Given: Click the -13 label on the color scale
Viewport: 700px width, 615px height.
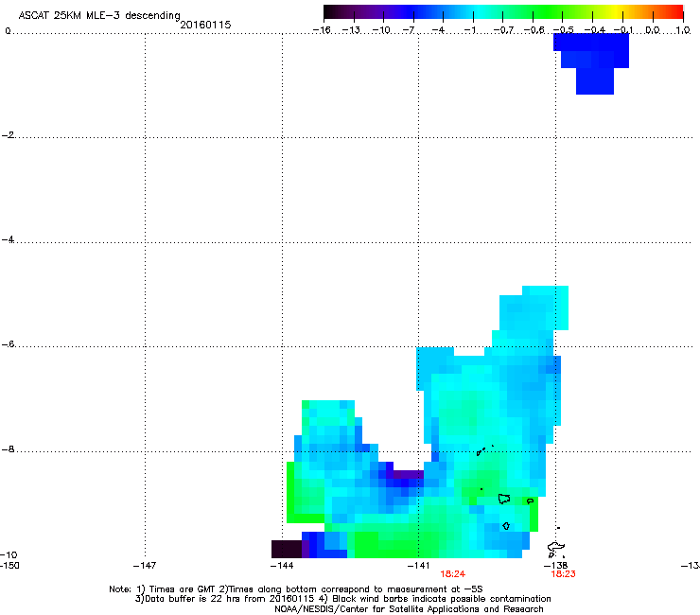Looking at the screenshot, I should [351, 30].
